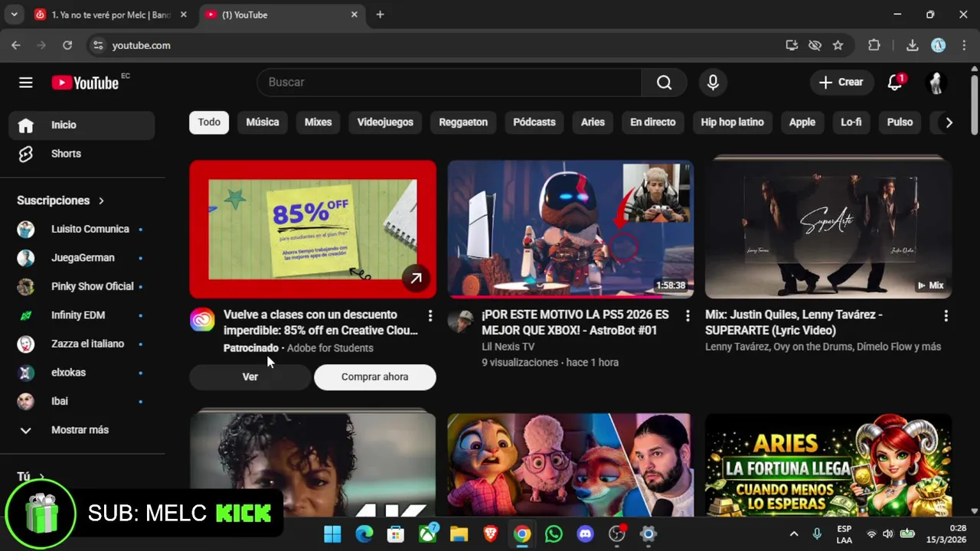Go back in browser history
The width and height of the screenshot is (980, 551).
pyautogui.click(x=16, y=45)
